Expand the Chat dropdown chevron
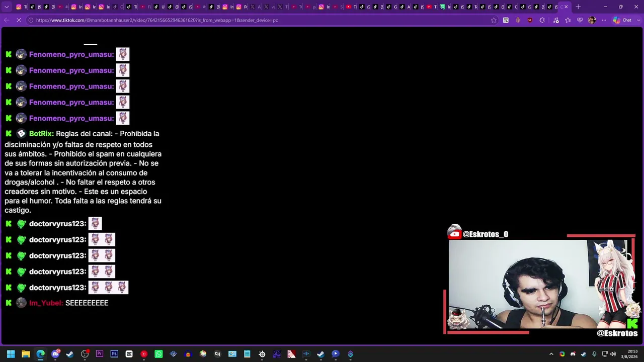 pos(638,20)
